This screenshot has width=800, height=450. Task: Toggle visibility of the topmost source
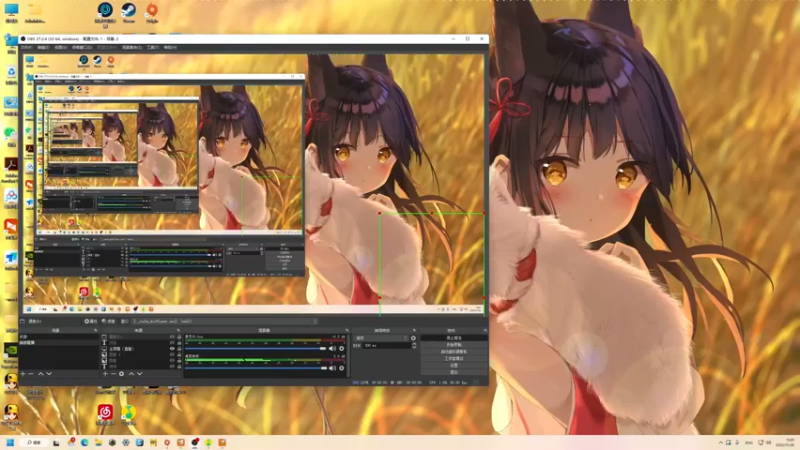coord(172,337)
